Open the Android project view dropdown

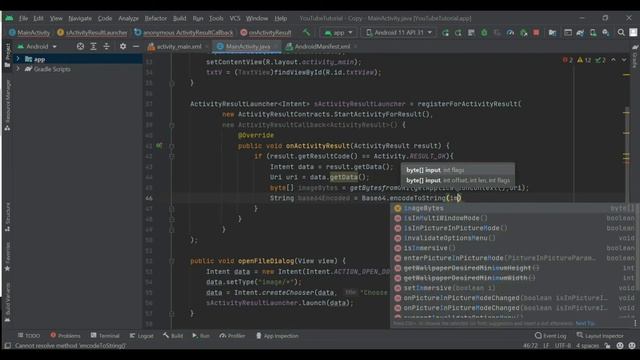point(37,47)
